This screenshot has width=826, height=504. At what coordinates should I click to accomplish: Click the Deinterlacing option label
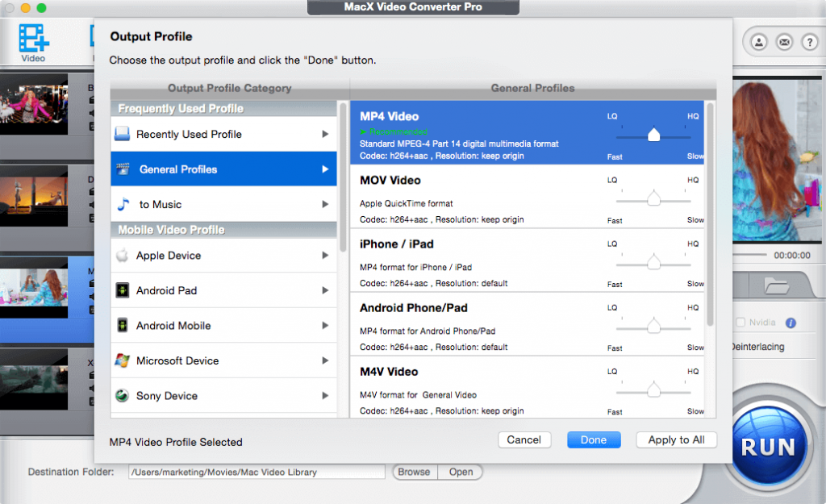pos(757,347)
